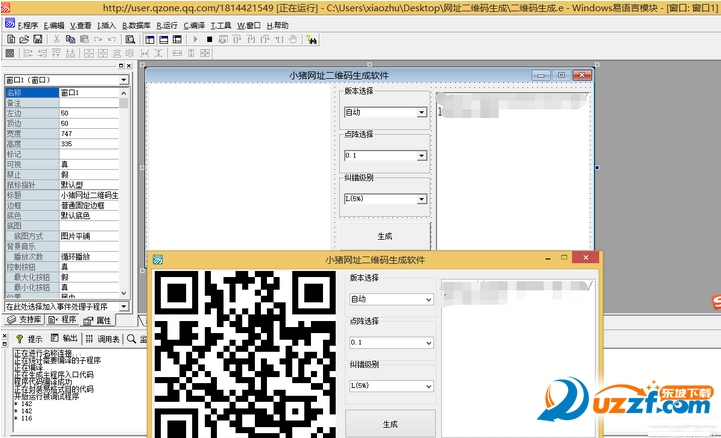Click 生成 button in running app
This screenshot has height=438, width=721.
pos(390,424)
